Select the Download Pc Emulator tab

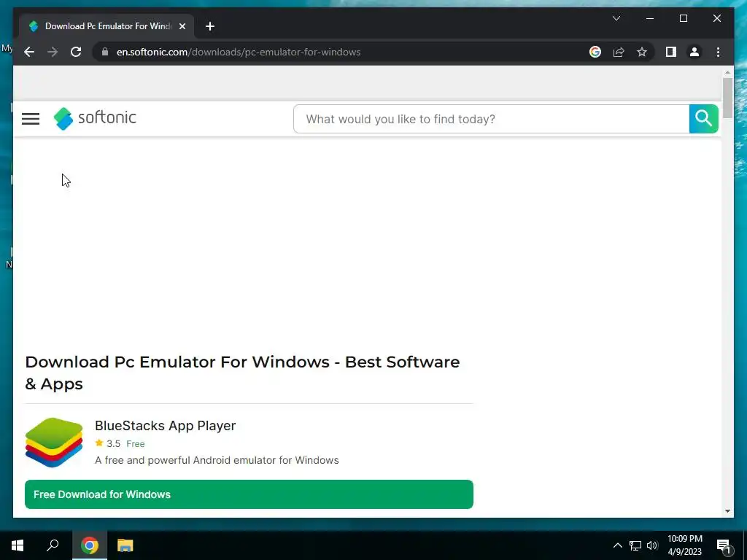click(x=107, y=26)
